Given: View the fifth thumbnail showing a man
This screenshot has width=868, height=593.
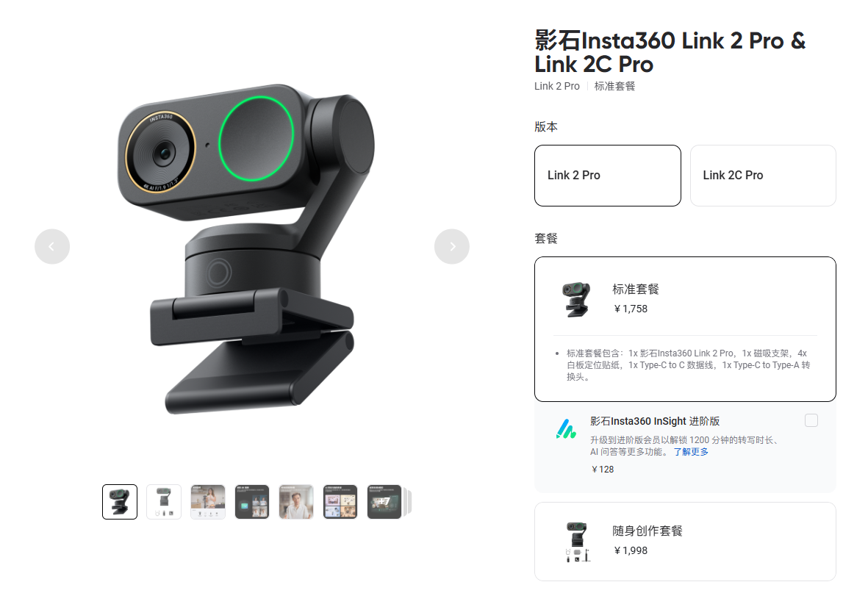Looking at the screenshot, I should [x=296, y=502].
